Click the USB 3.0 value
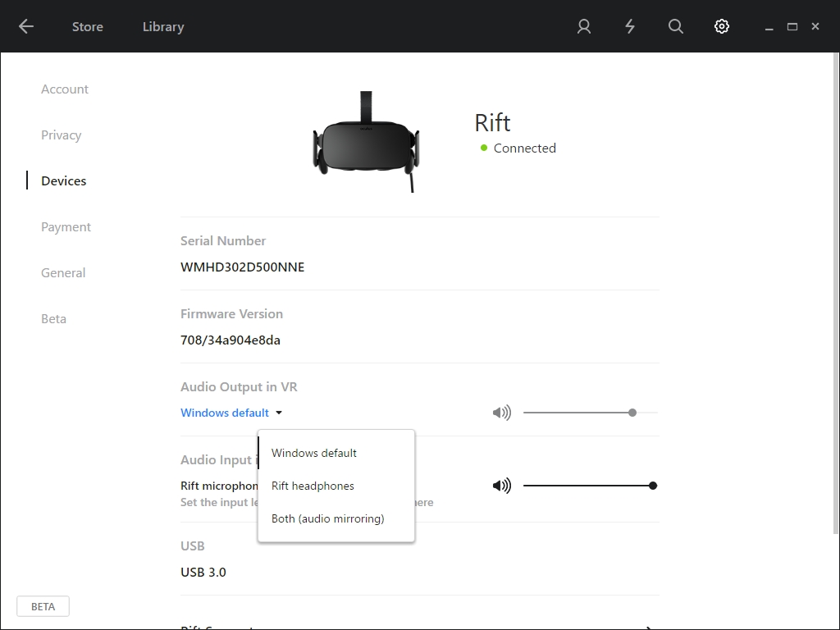Viewport: 840px width, 630px height. coord(203,572)
